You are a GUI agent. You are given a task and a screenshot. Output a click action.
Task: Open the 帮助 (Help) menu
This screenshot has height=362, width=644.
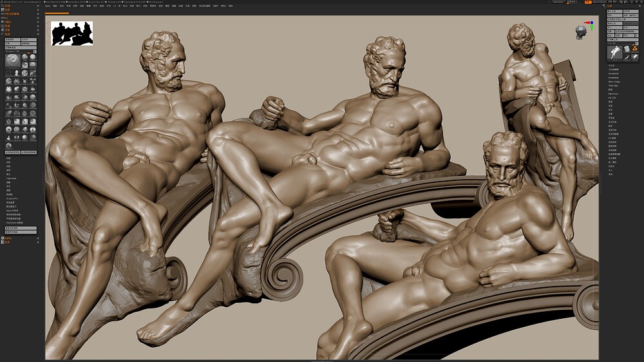(231, 6)
